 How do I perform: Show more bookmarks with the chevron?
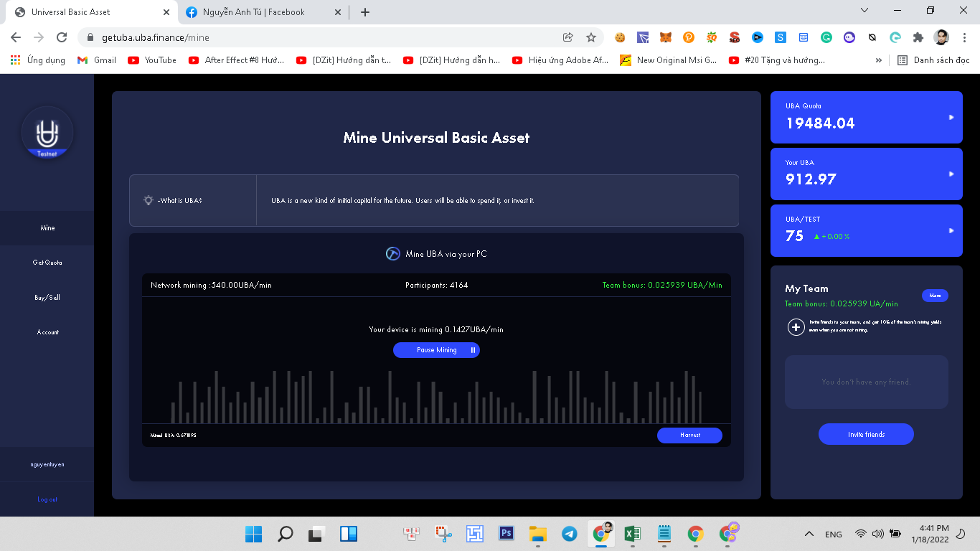click(x=879, y=60)
